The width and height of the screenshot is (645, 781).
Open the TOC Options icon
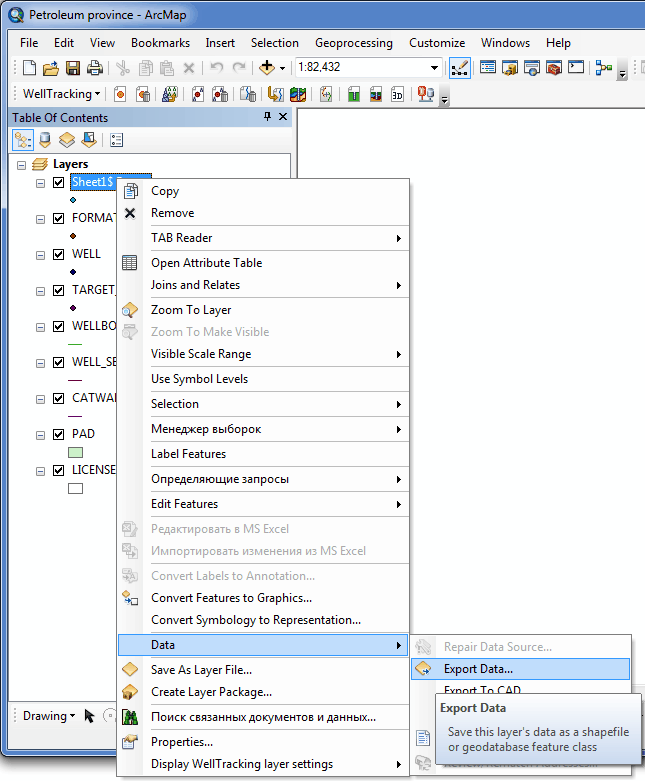coord(117,140)
